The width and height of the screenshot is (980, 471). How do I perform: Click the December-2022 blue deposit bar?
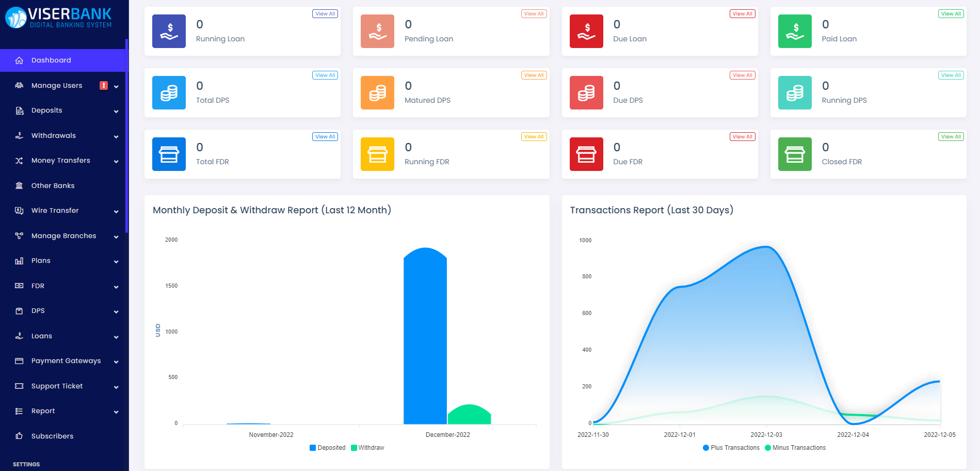click(x=425, y=336)
